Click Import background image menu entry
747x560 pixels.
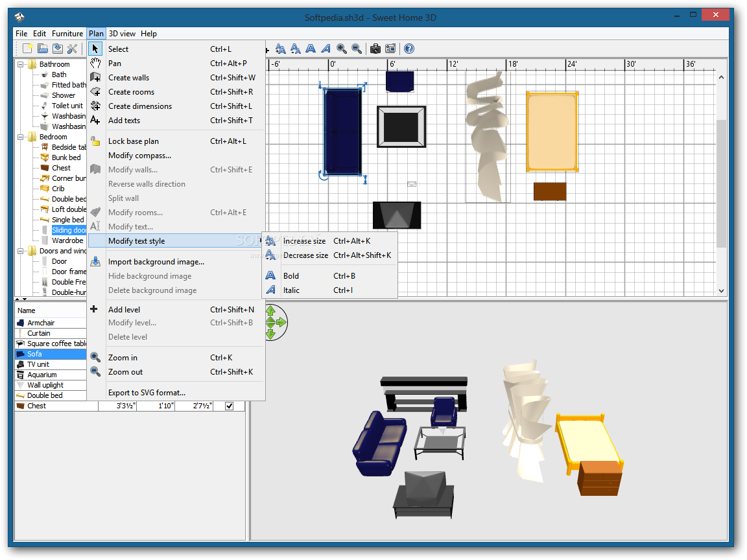(x=156, y=262)
